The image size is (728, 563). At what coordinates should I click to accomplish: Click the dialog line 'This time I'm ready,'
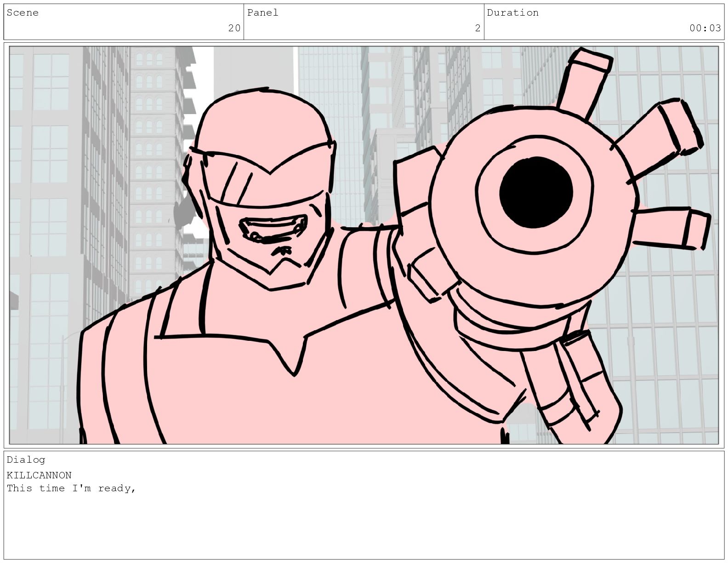[x=71, y=488]
